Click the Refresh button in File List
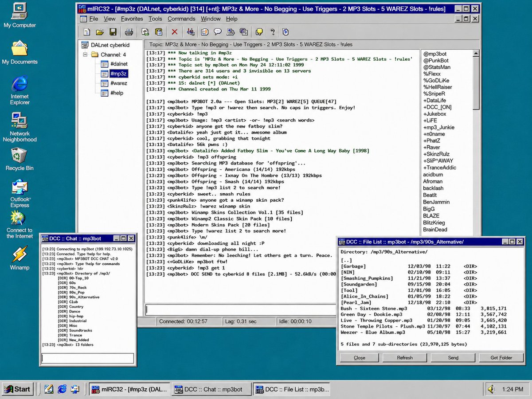Screen dimensions: 532x399 tap(405, 357)
